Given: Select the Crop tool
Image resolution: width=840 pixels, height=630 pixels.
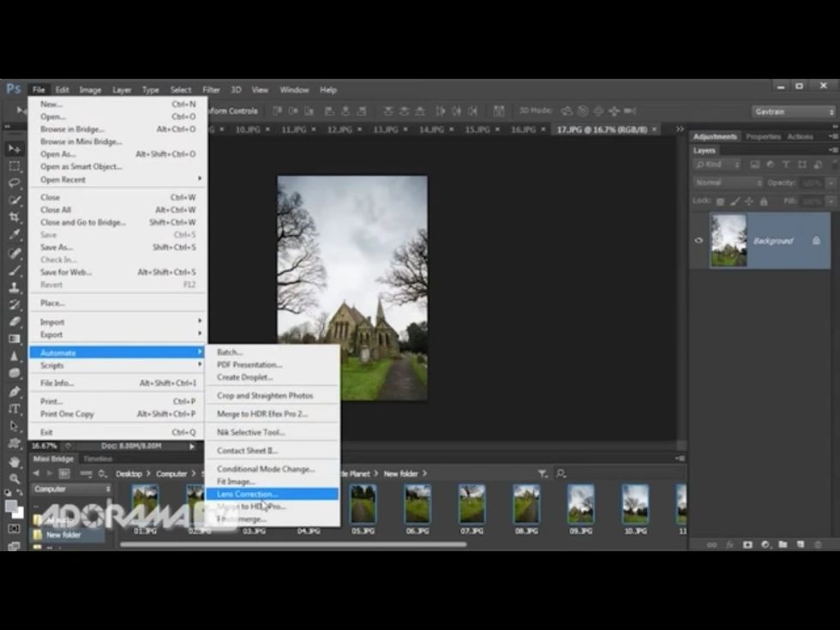Looking at the screenshot, I should pyautogui.click(x=14, y=218).
